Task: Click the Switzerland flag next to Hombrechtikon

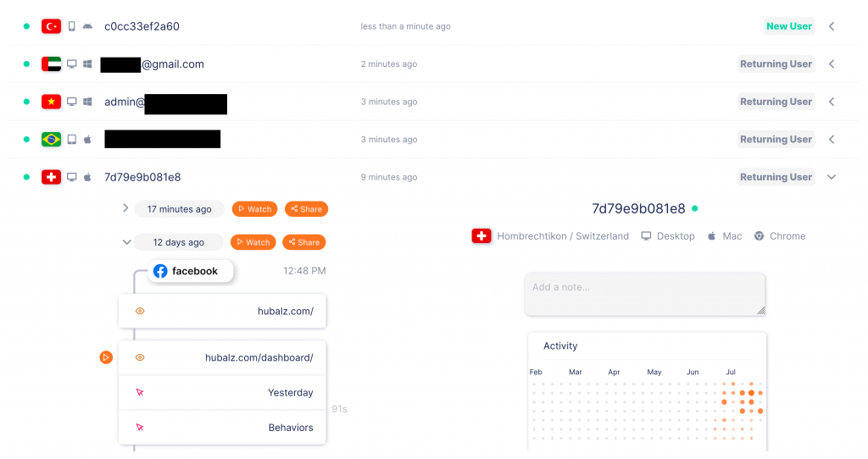Action: point(481,236)
